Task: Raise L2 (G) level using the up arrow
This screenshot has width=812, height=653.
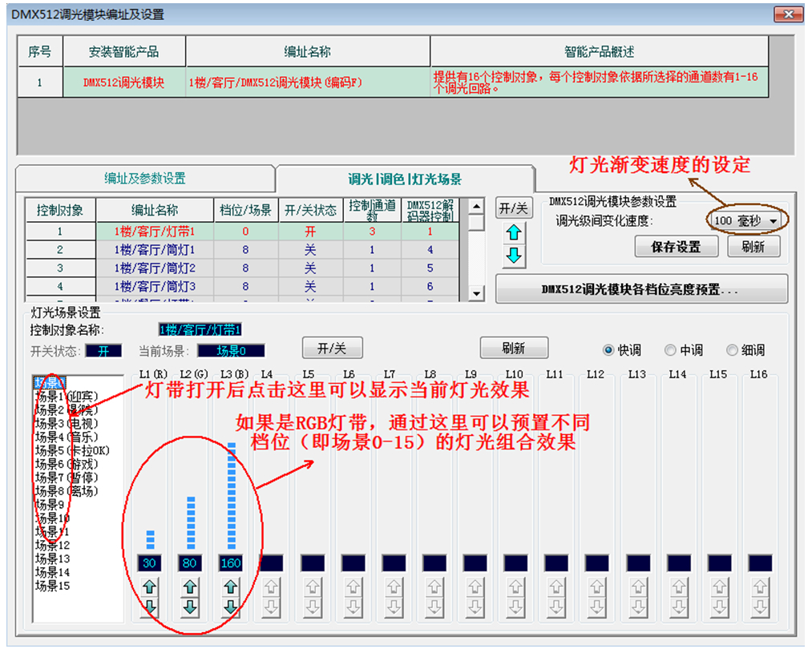Action: click(x=190, y=587)
